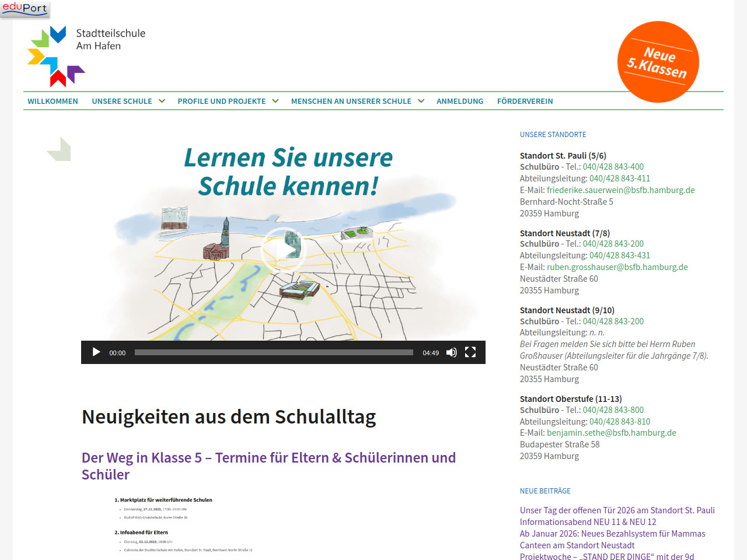Click the play button in video controls
The image size is (747, 560).
(96, 352)
